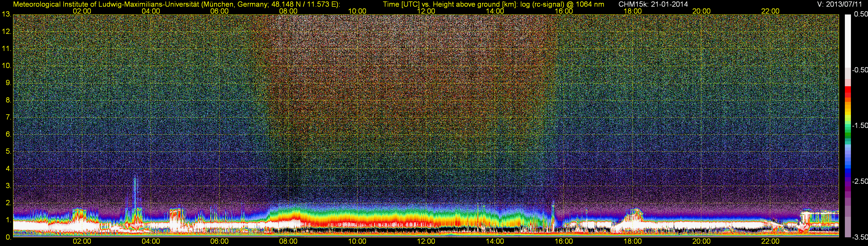Screen dimensions: 868x246
Task: Click the '18:00' label on the top time axis
Action: (x=632, y=11)
